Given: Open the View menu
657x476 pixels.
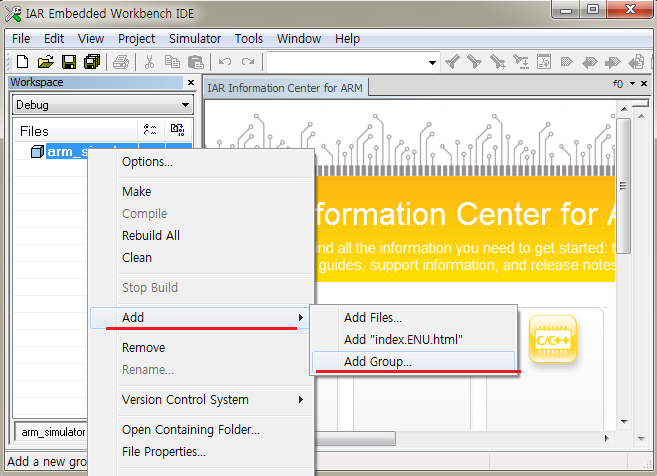Looking at the screenshot, I should (x=91, y=39).
